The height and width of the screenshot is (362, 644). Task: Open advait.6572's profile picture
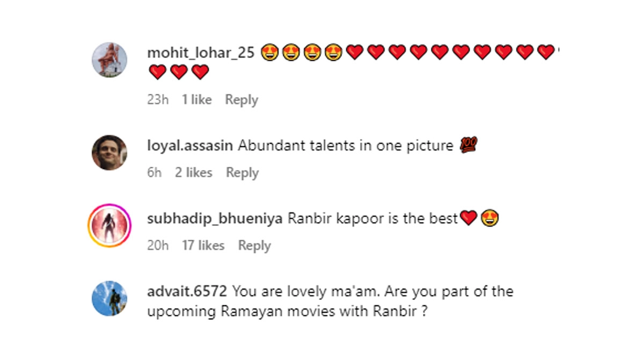click(x=109, y=298)
